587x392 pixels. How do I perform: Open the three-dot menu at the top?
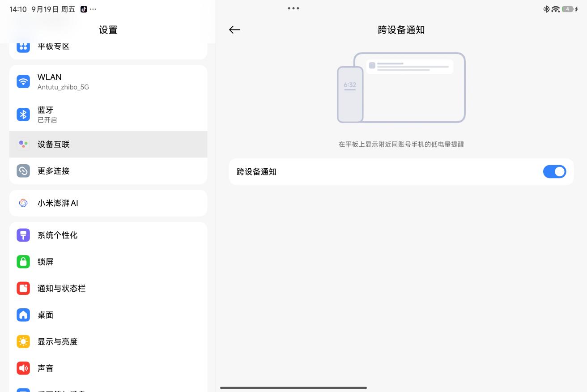point(293,8)
